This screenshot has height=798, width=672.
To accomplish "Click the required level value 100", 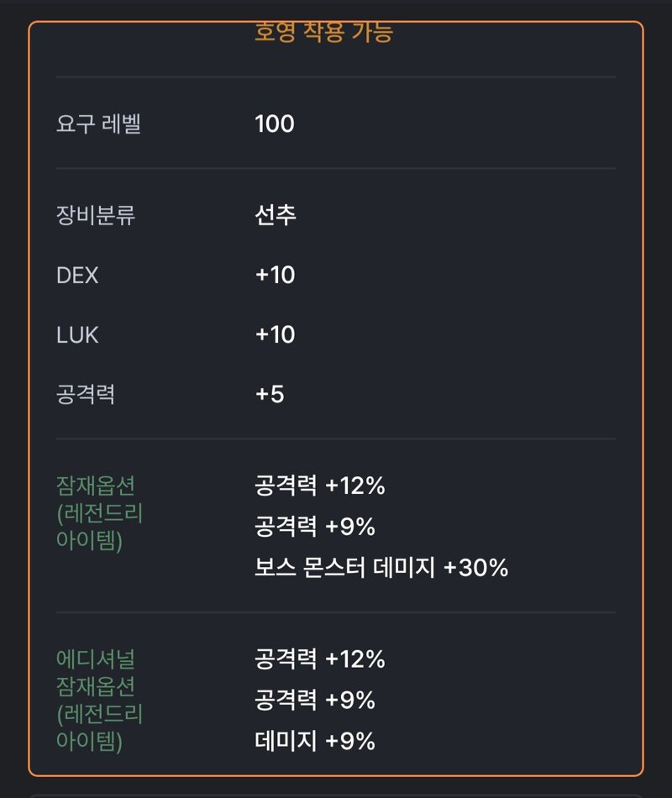I will (275, 123).
